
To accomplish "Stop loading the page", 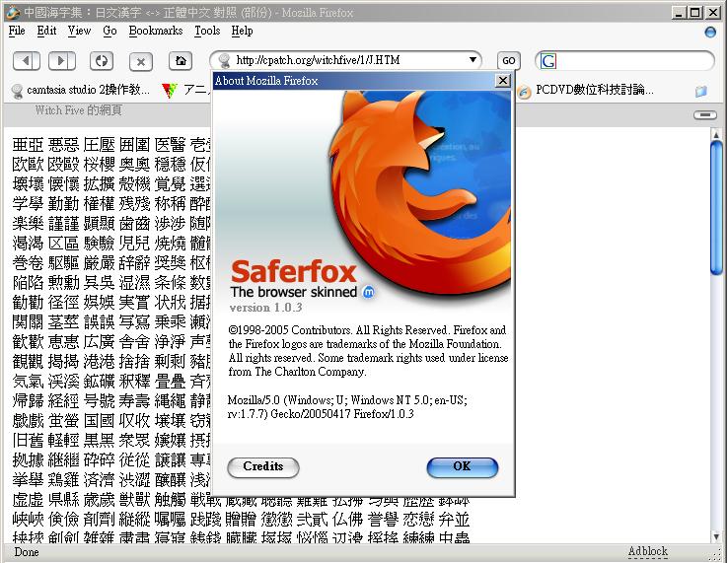I will pyautogui.click(x=141, y=61).
